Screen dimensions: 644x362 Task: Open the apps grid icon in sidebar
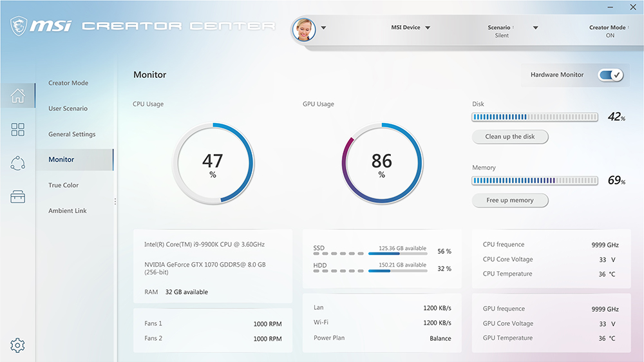point(17,129)
